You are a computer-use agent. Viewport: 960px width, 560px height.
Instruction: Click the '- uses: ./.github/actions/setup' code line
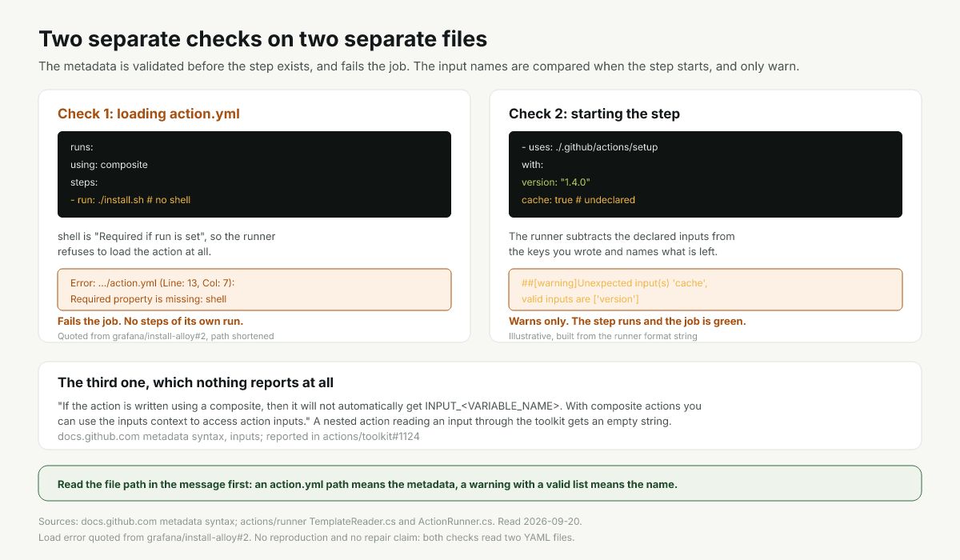(590, 147)
